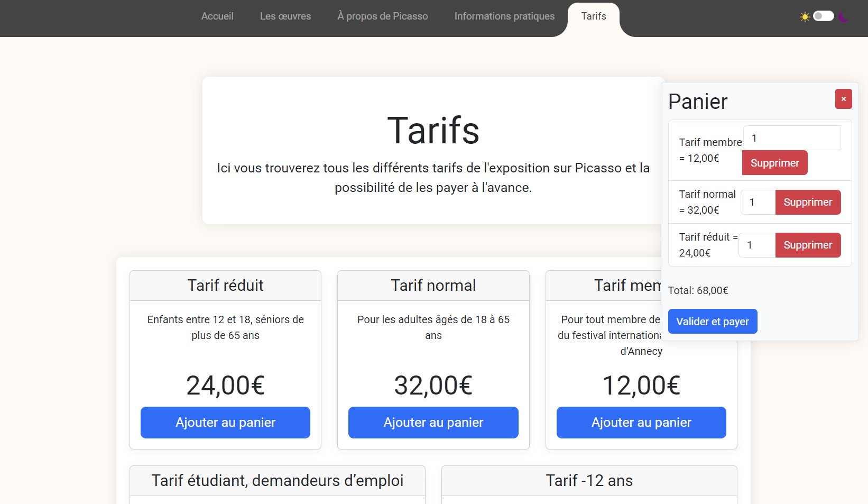Image resolution: width=868 pixels, height=504 pixels.
Task: Click the sun icon for light mode
Action: (805, 17)
